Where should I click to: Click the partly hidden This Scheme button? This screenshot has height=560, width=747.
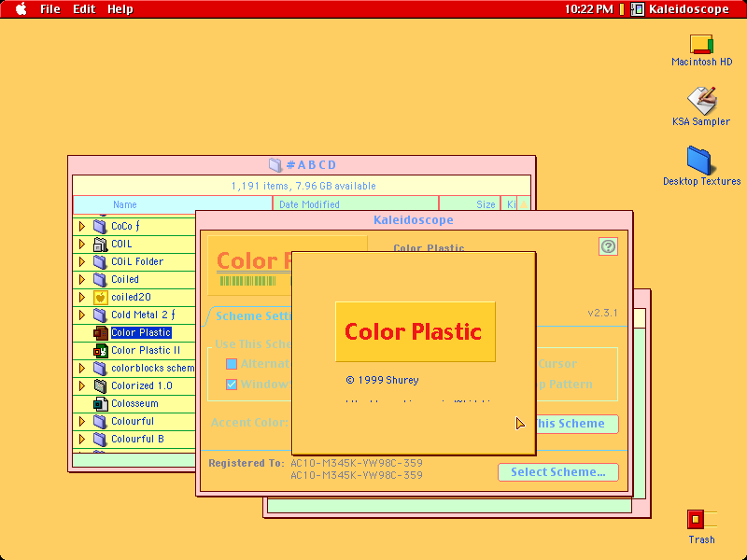(577, 424)
